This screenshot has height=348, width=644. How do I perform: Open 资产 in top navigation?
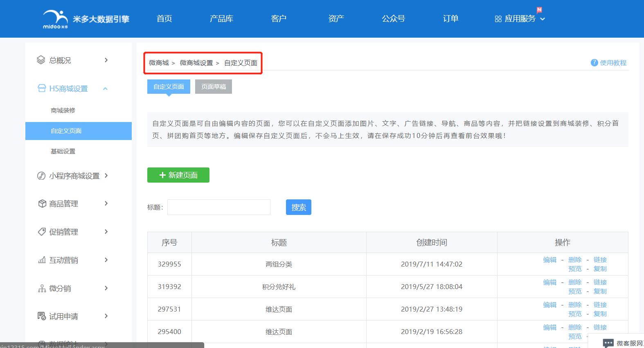[336, 18]
